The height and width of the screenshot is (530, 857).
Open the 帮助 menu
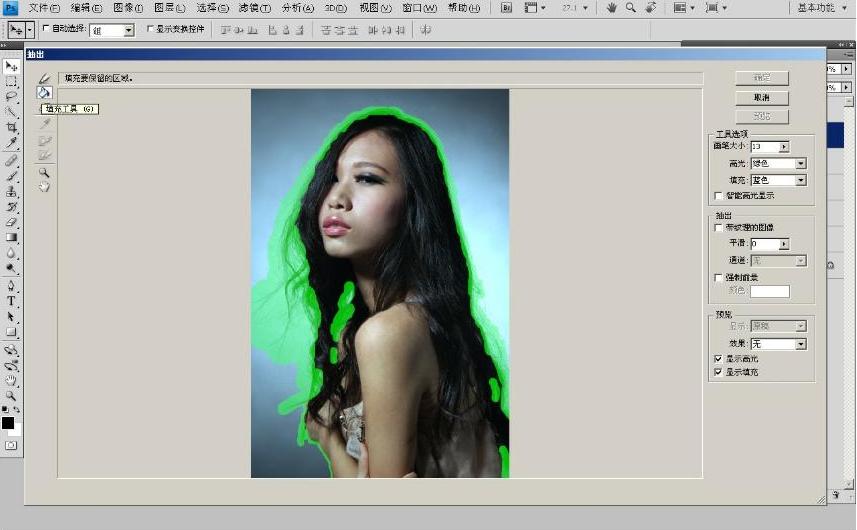pos(463,8)
